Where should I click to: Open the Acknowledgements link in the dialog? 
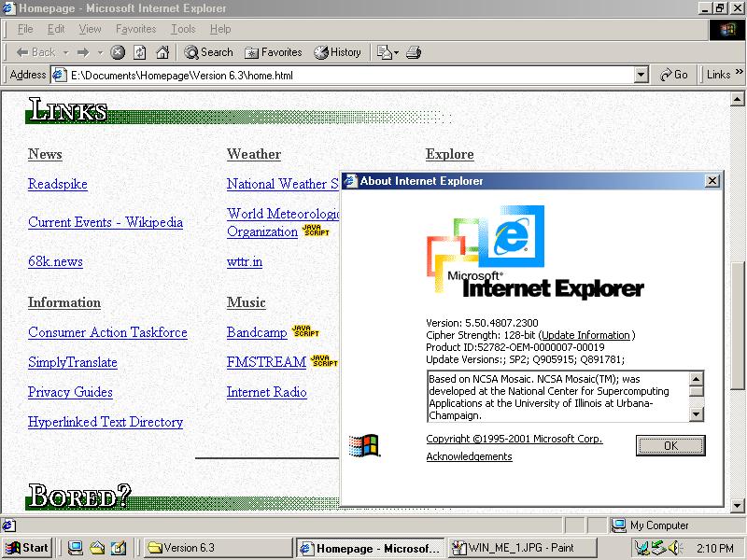click(x=470, y=456)
